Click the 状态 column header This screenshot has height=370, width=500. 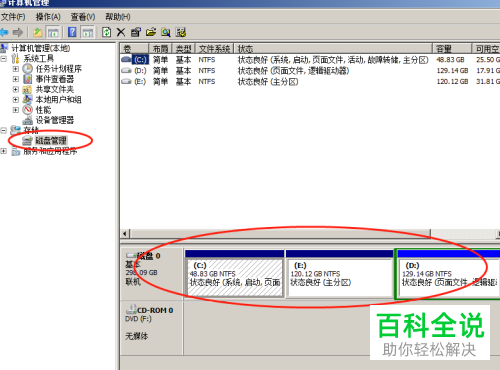333,49
